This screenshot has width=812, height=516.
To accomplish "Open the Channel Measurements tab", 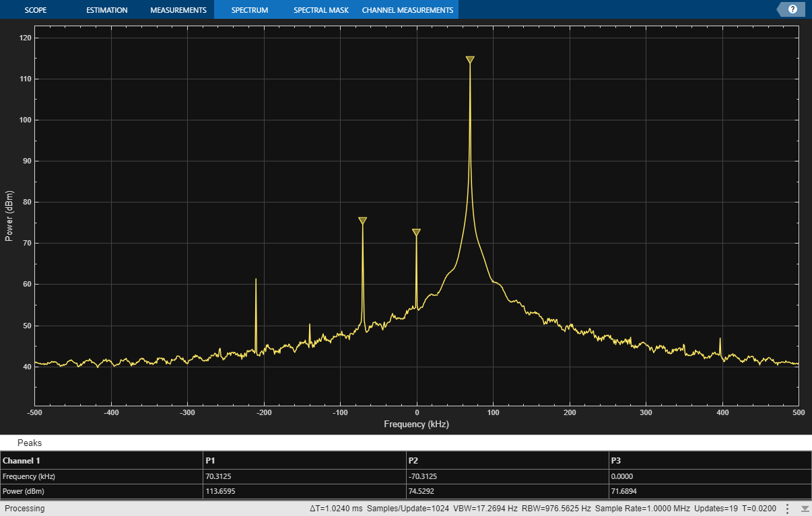I will tap(407, 10).
